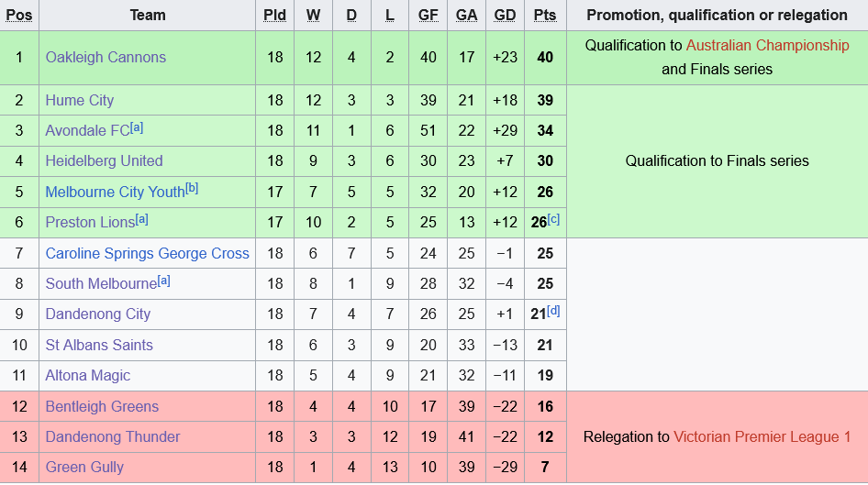Open the Bentleigh Greens team page
Image resolution: width=868 pixels, height=485 pixels.
pos(102,406)
